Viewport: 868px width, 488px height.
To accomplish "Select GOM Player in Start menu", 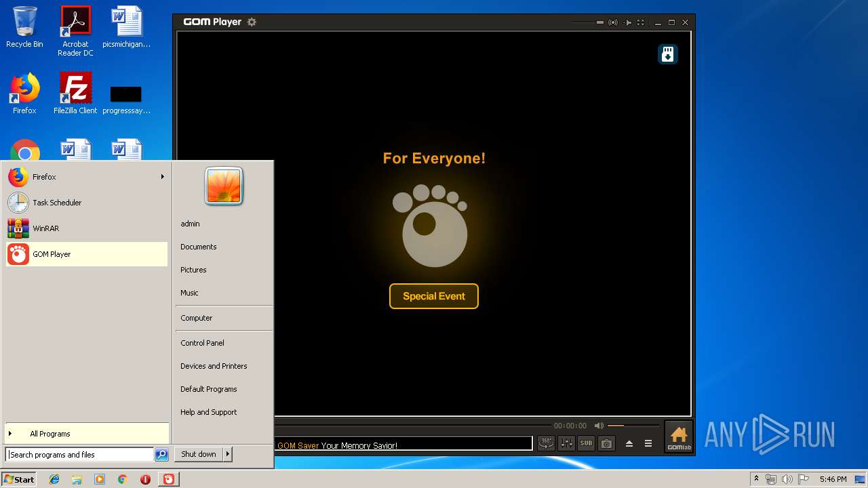I will point(86,254).
